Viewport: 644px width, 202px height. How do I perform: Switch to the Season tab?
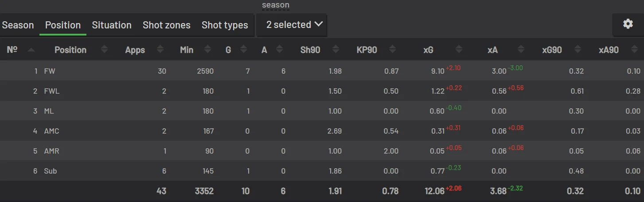18,25
